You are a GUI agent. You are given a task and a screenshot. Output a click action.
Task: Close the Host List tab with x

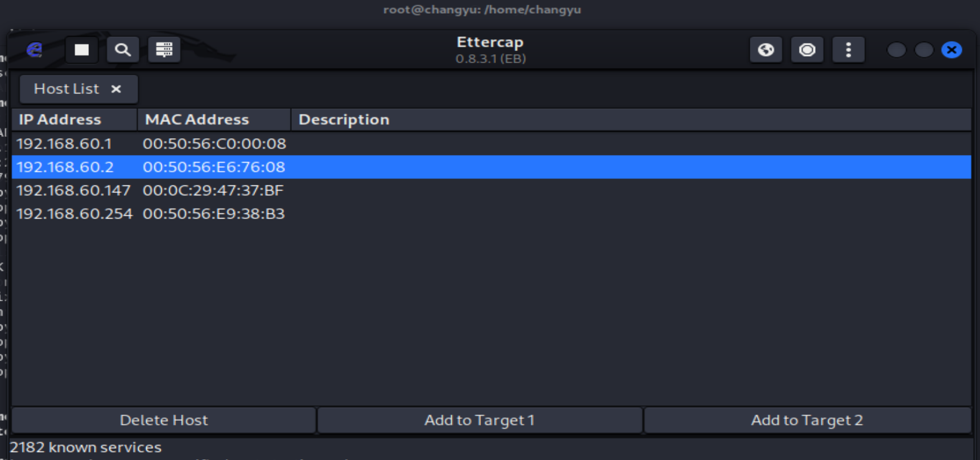pos(116,89)
